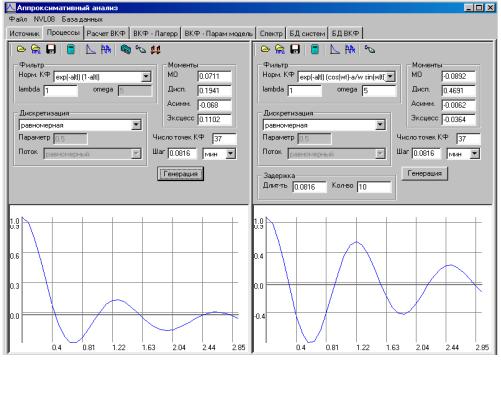Open the left Шаг units 'мин' dropdown
The height and width of the screenshot is (399, 501).
pos(231,154)
